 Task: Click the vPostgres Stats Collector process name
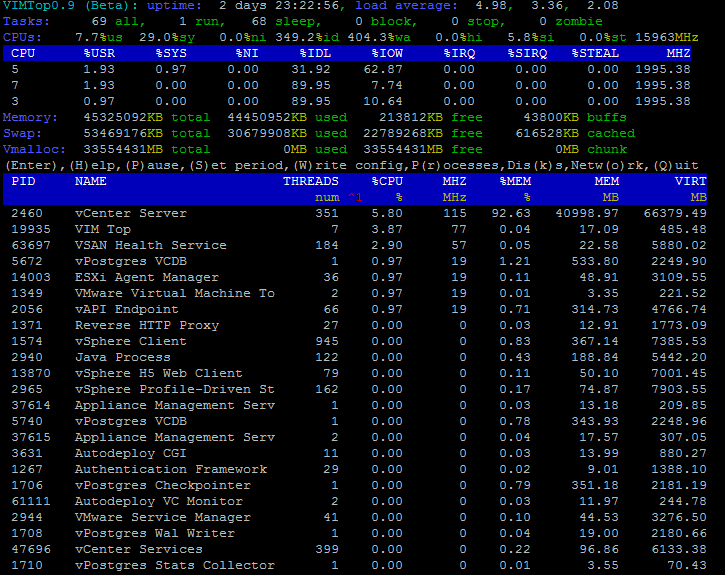[175, 565]
